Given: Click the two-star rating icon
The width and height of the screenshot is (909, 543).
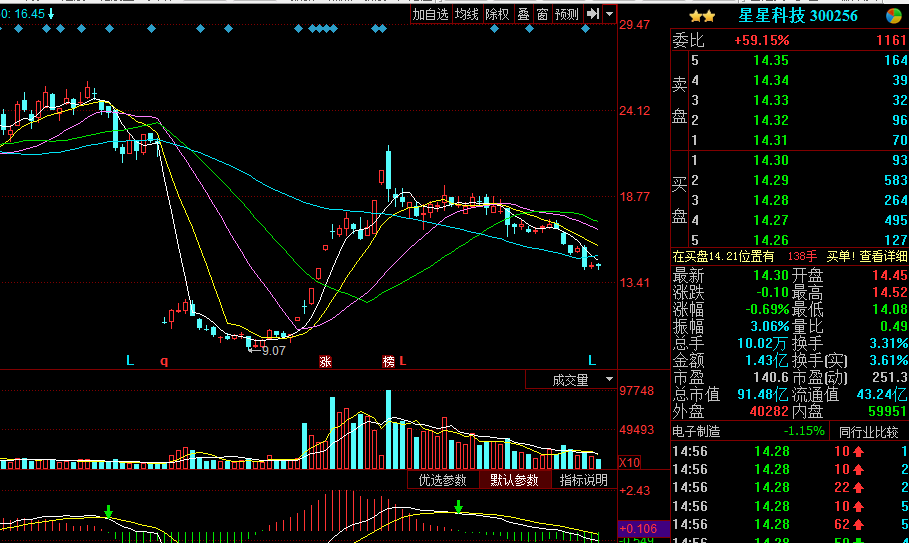Looking at the screenshot, I should [x=702, y=16].
